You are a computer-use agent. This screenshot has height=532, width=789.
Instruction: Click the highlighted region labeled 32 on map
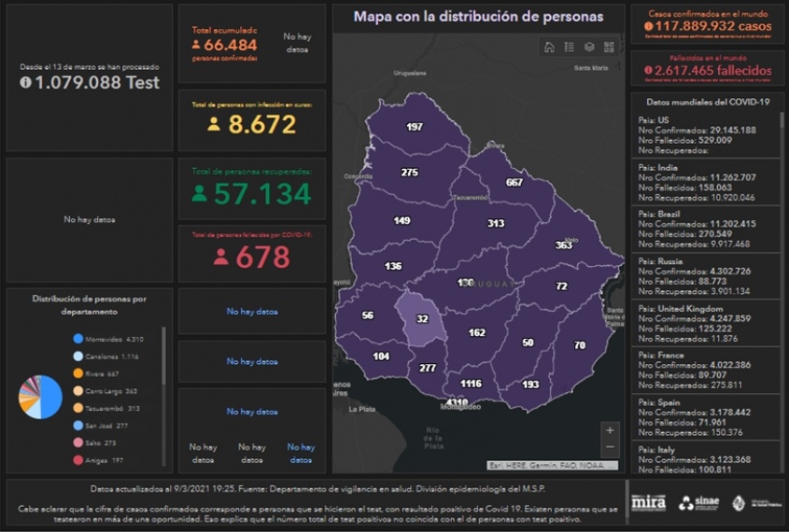point(422,319)
